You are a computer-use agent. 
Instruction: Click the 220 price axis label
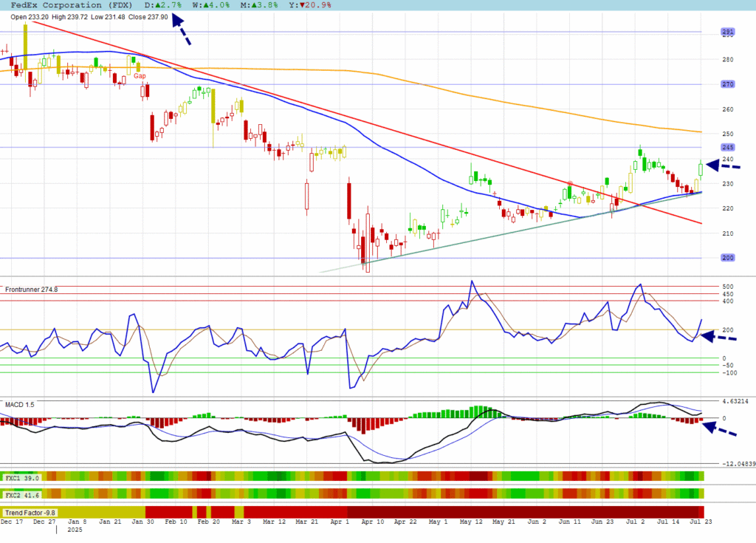click(727, 208)
